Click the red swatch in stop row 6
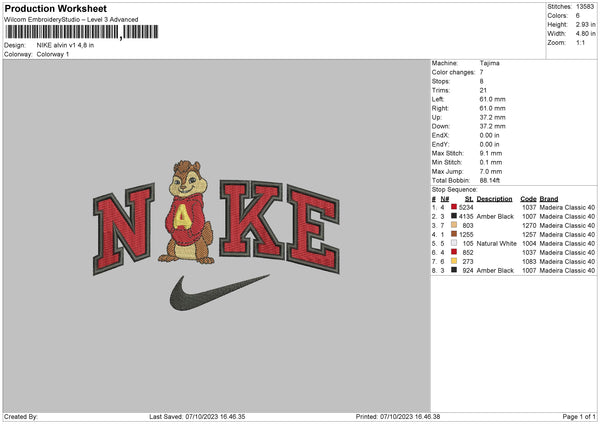The image size is (600, 424). click(454, 252)
